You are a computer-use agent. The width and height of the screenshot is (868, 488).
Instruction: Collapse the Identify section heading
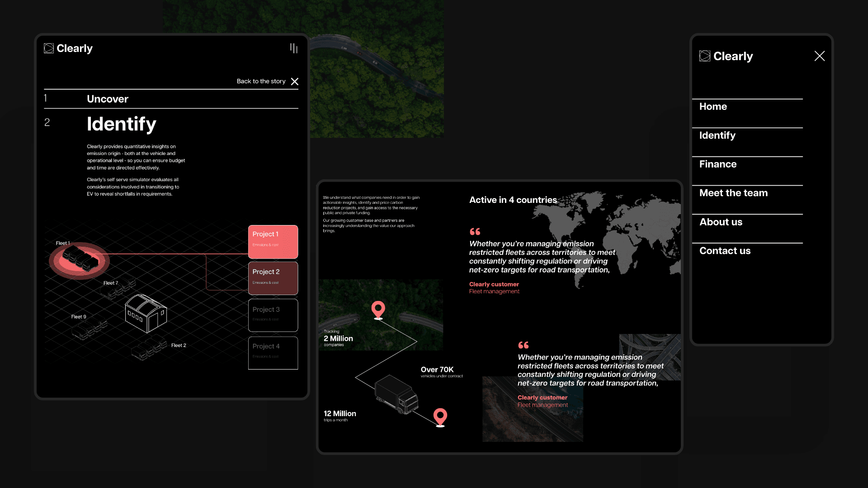(x=121, y=124)
